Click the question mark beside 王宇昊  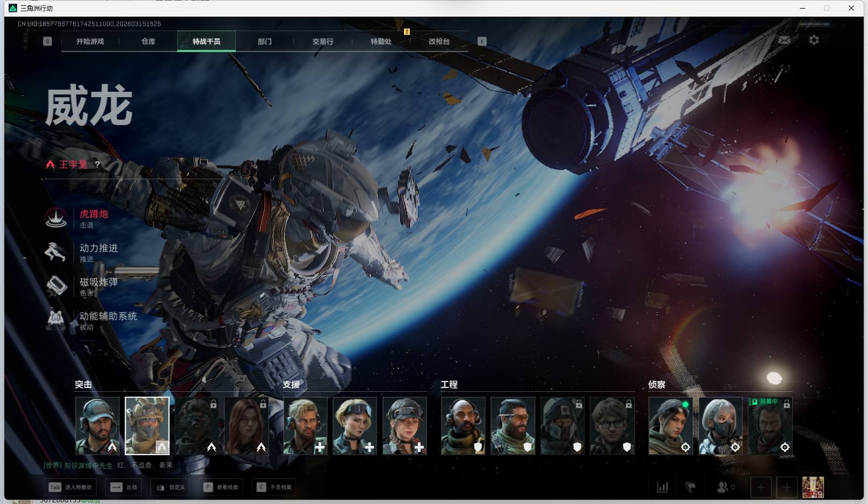pyautogui.click(x=97, y=164)
